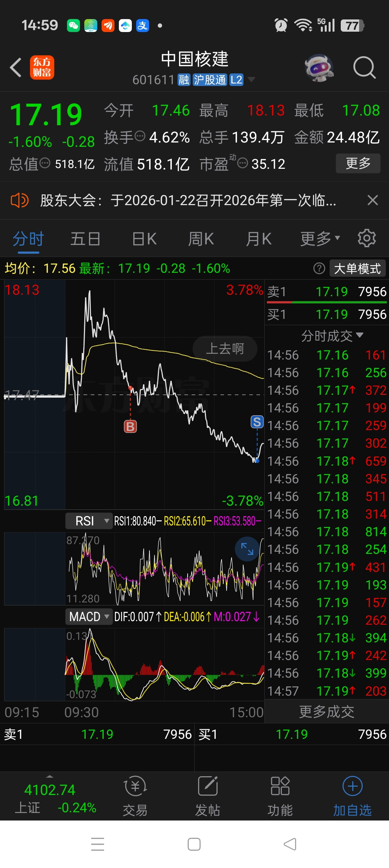Open 市盈 info bubble icon

click(x=243, y=163)
